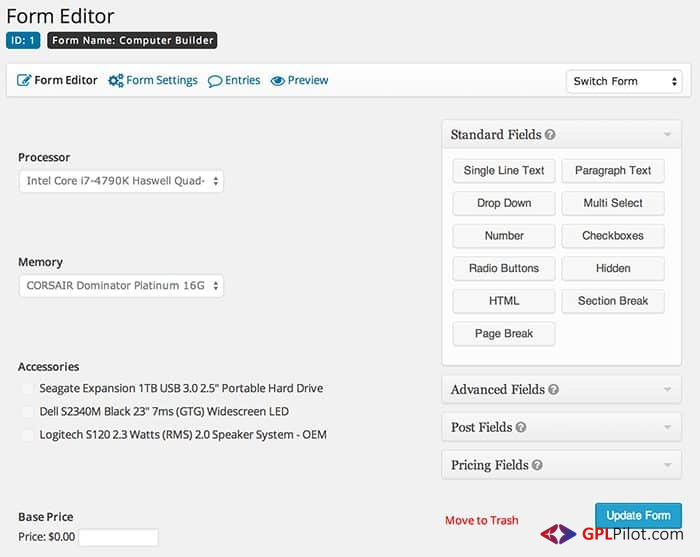Click the Post Fields panel title
Screen dimensions: 700x557
coord(482,427)
